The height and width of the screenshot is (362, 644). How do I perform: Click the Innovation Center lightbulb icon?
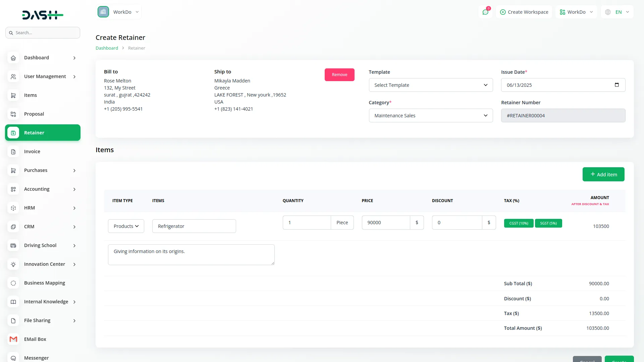click(13, 264)
